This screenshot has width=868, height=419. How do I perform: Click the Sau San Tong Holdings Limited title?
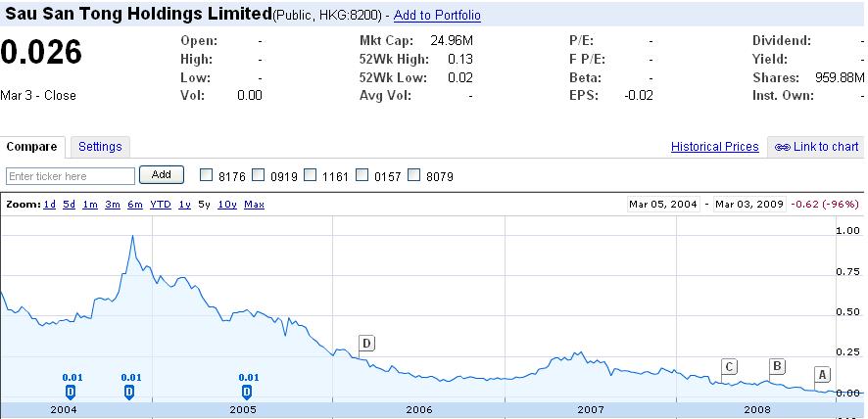(139, 14)
